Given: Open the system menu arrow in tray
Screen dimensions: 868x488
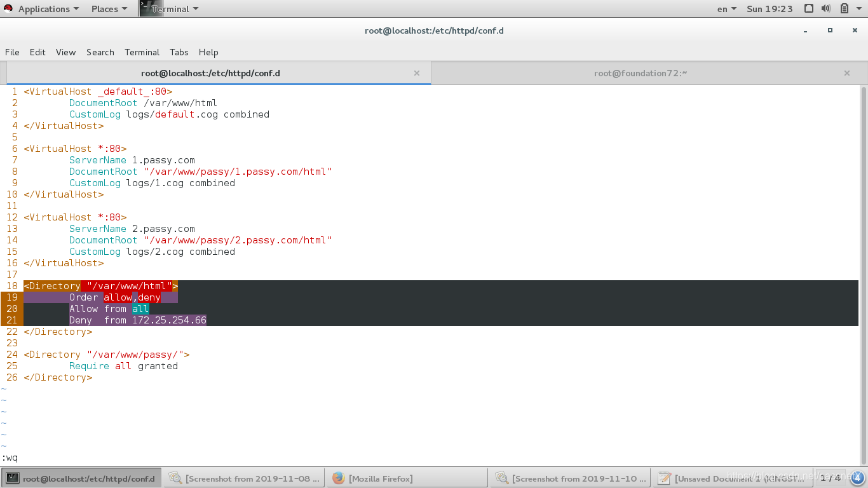Looking at the screenshot, I should click(859, 9).
